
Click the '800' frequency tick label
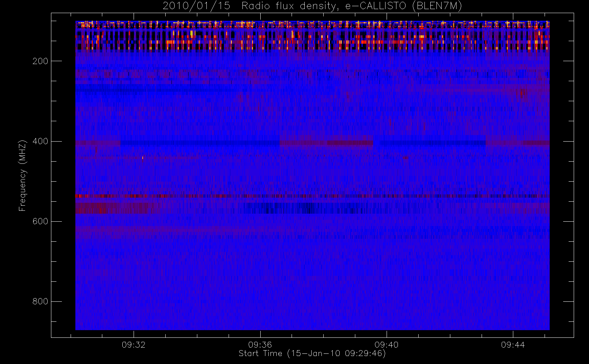pyautogui.click(x=40, y=301)
